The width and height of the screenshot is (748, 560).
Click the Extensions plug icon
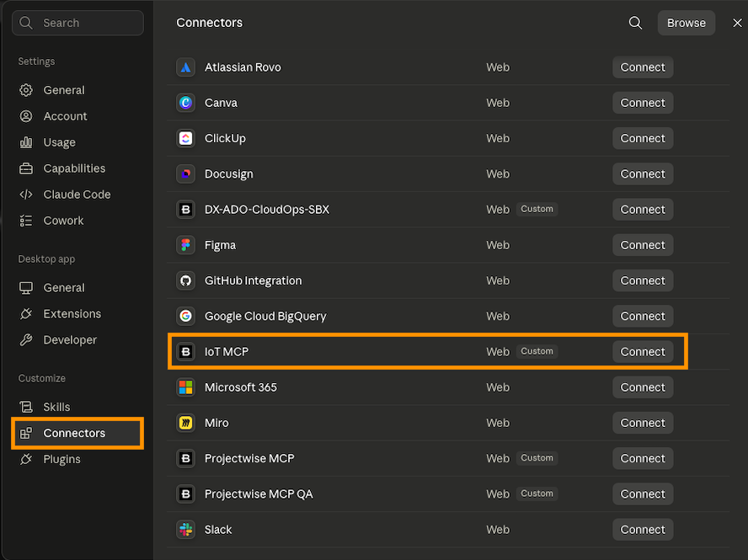click(26, 313)
